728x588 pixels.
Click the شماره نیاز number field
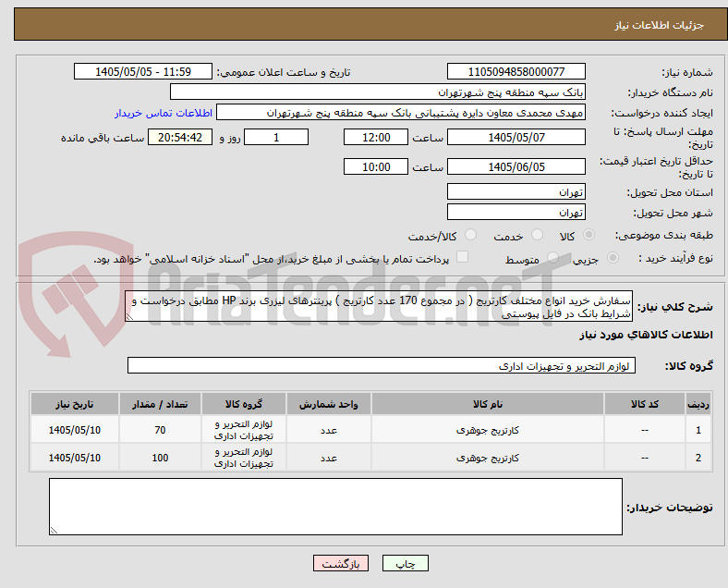[x=516, y=72]
